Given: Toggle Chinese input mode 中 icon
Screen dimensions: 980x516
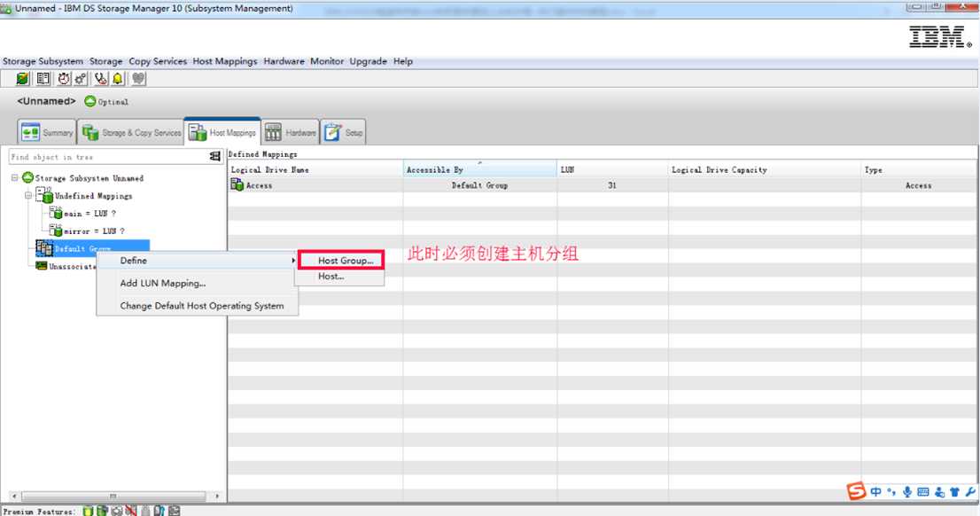Looking at the screenshot, I should pyautogui.click(x=875, y=492).
